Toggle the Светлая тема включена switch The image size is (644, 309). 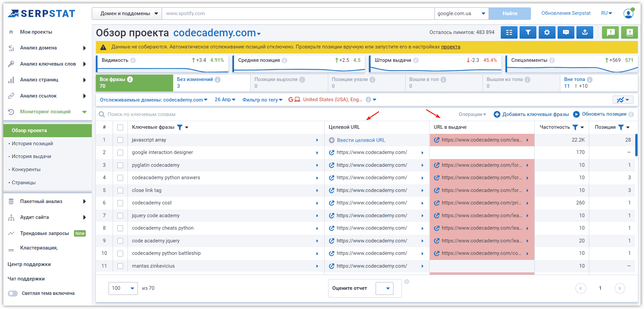13,294
